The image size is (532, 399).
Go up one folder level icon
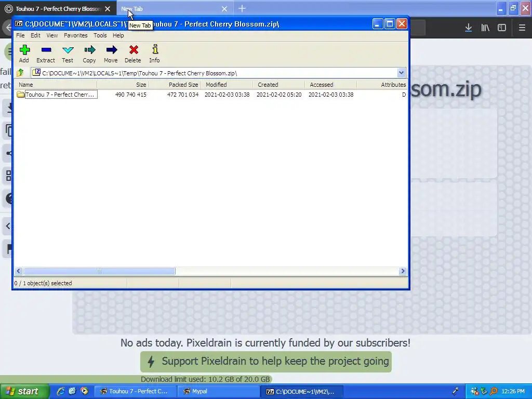click(x=20, y=73)
